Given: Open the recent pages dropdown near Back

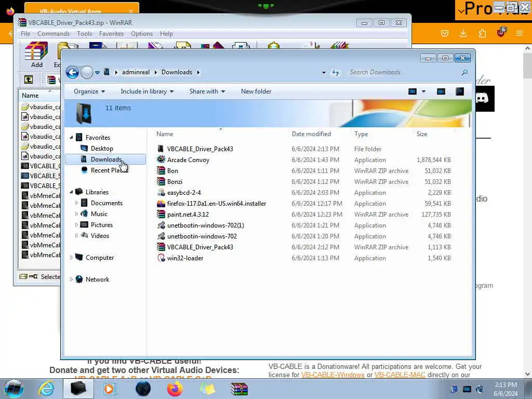Looking at the screenshot, I should click(x=97, y=72).
